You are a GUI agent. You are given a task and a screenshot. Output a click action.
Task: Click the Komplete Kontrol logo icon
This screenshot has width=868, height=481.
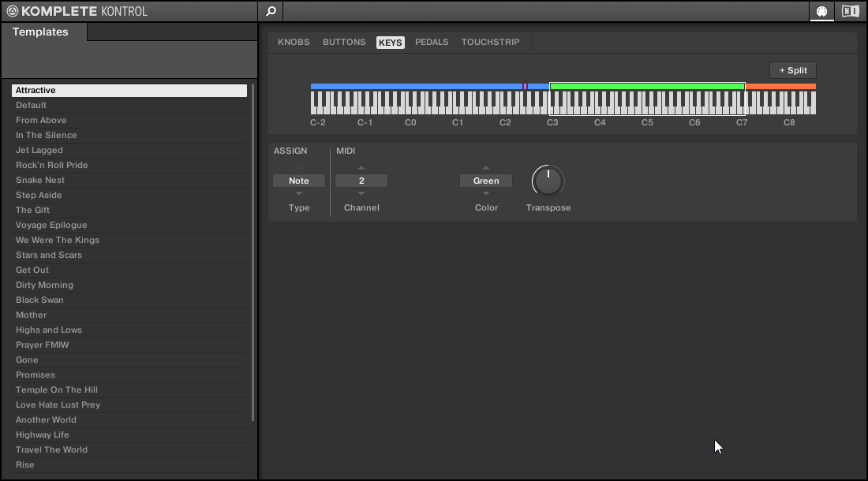12,11
